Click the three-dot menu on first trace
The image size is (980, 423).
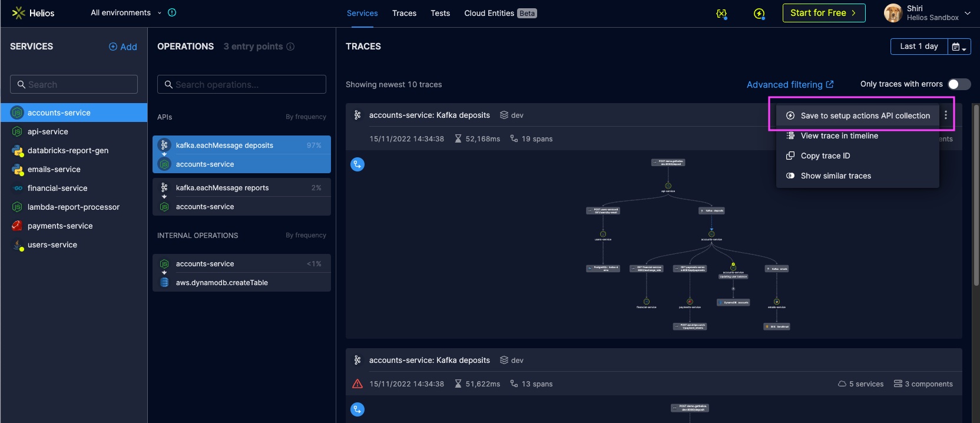(x=946, y=115)
